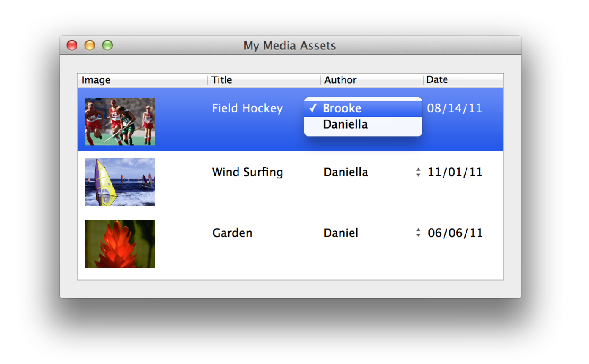
Task: Close the My Media Assets window
Action: [72, 45]
